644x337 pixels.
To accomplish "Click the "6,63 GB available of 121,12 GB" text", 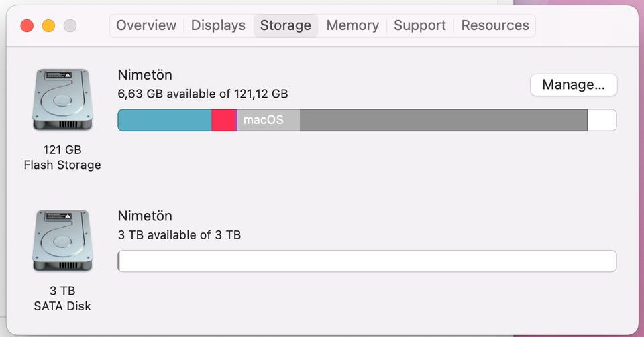I will pyautogui.click(x=203, y=94).
